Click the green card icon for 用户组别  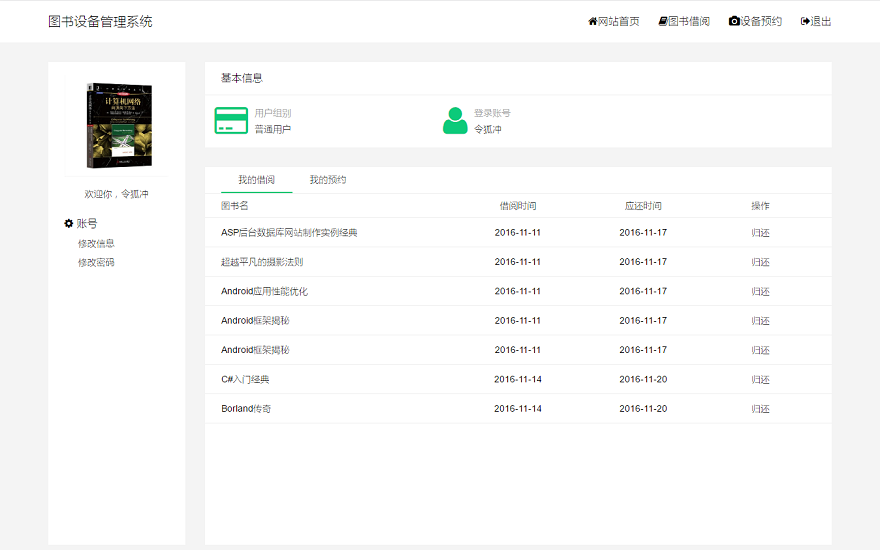[x=231, y=121]
